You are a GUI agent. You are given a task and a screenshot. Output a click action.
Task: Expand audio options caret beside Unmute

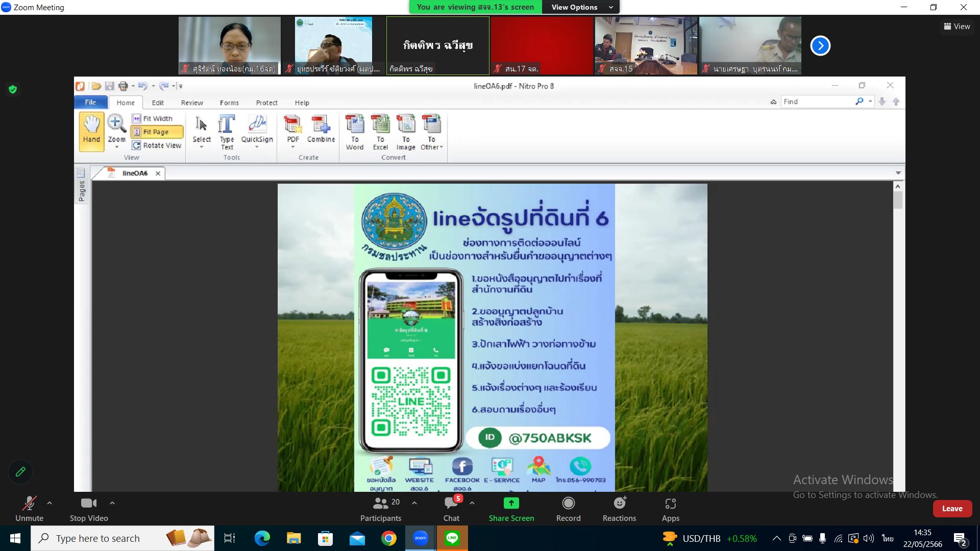[x=50, y=503]
